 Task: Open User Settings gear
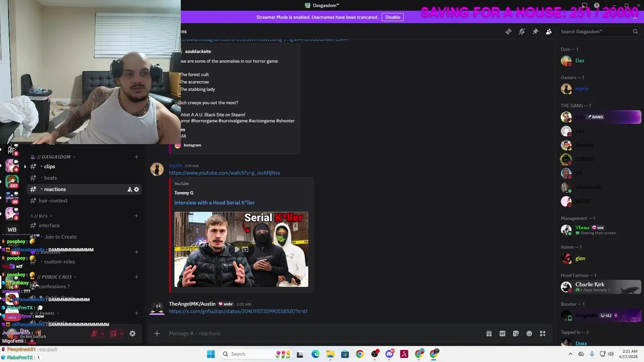(x=132, y=333)
